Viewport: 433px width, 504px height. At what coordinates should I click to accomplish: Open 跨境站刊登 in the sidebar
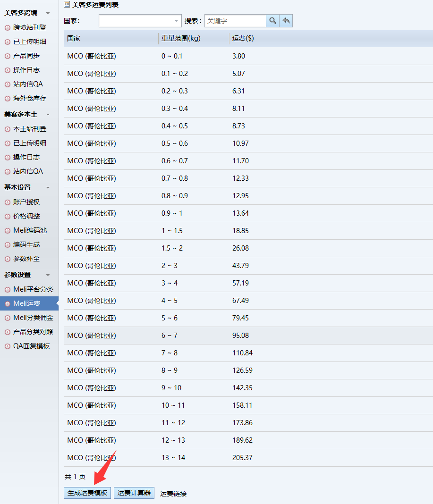pos(30,27)
